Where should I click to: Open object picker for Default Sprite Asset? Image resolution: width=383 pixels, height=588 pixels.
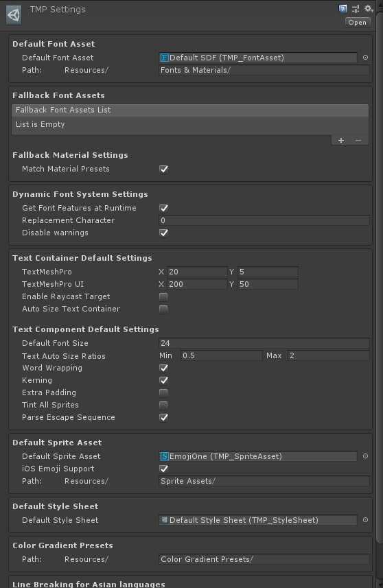[x=365, y=456]
